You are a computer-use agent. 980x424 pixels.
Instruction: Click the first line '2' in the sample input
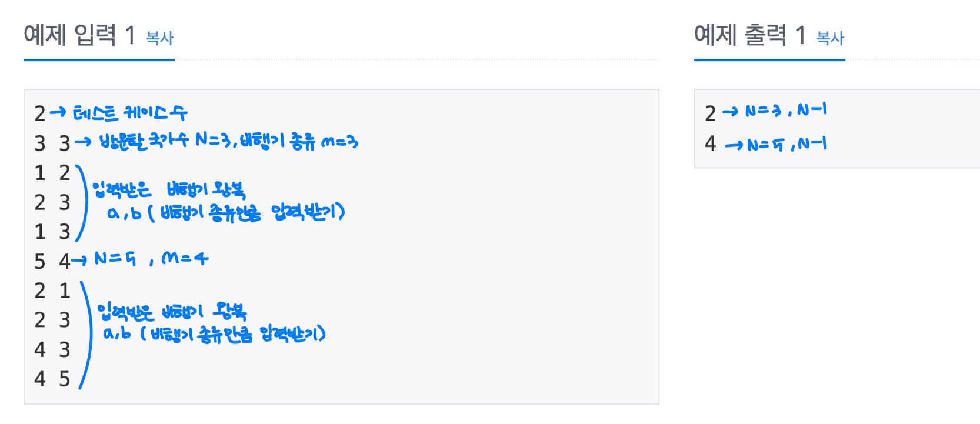coord(40,113)
